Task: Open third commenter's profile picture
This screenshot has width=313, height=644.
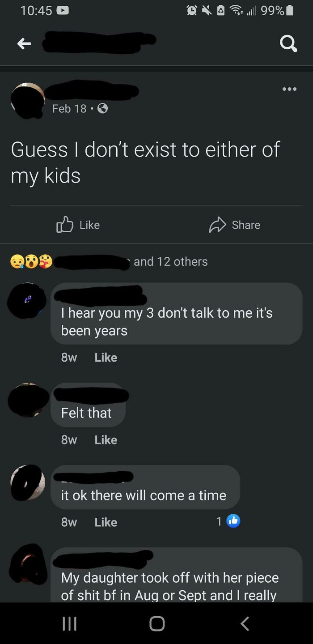Action: 28,482
